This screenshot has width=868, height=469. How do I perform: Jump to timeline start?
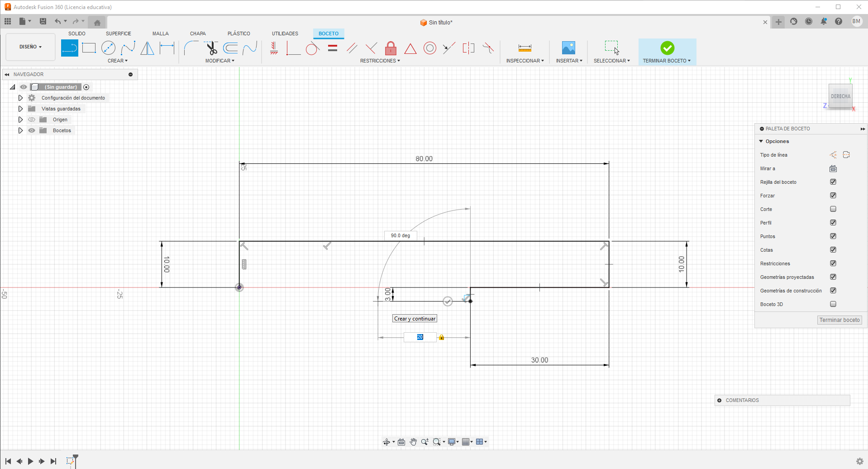(8, 461)
